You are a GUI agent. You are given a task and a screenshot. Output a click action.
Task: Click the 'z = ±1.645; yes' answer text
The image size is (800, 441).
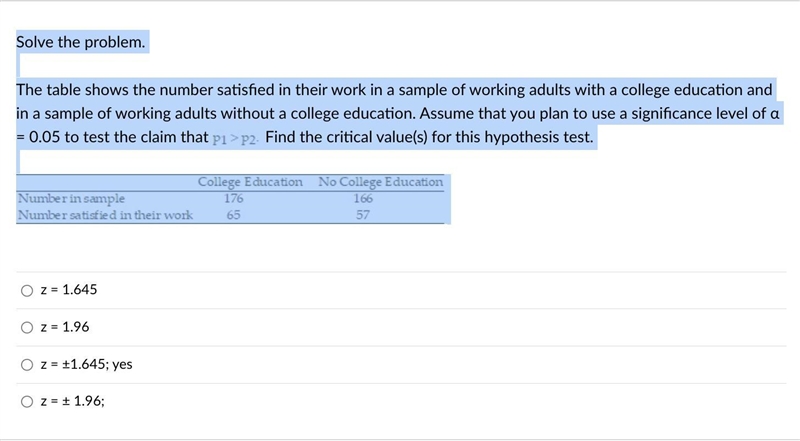(x=86, y=364)
